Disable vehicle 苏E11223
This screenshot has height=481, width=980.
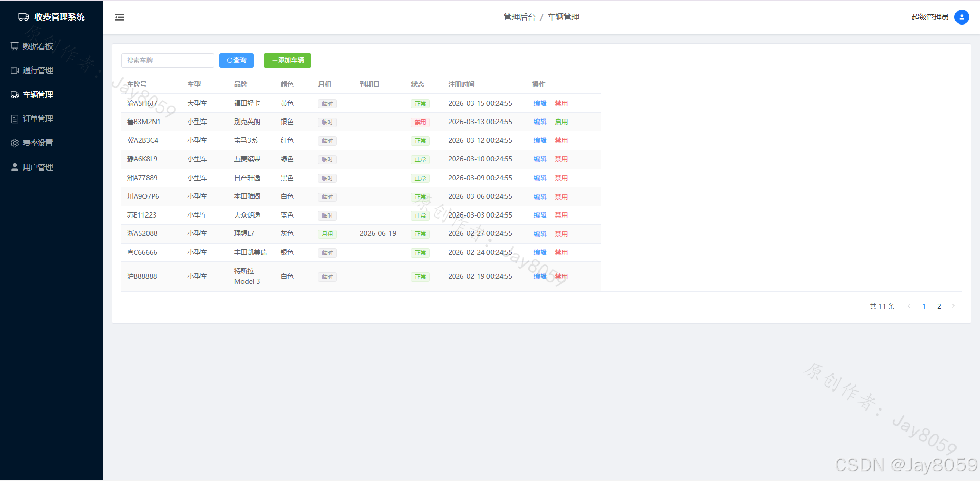pyautogui.click(x=561, y=215)
